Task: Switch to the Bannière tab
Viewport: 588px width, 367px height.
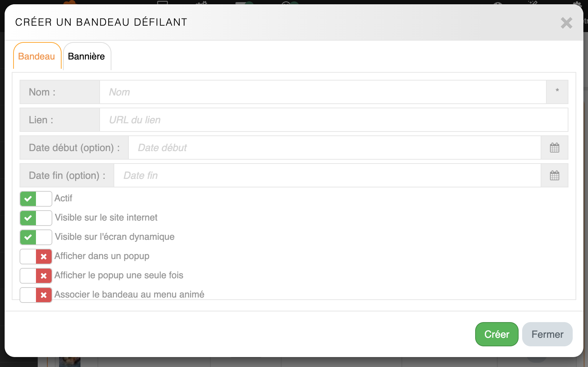Action: point(86,56)
